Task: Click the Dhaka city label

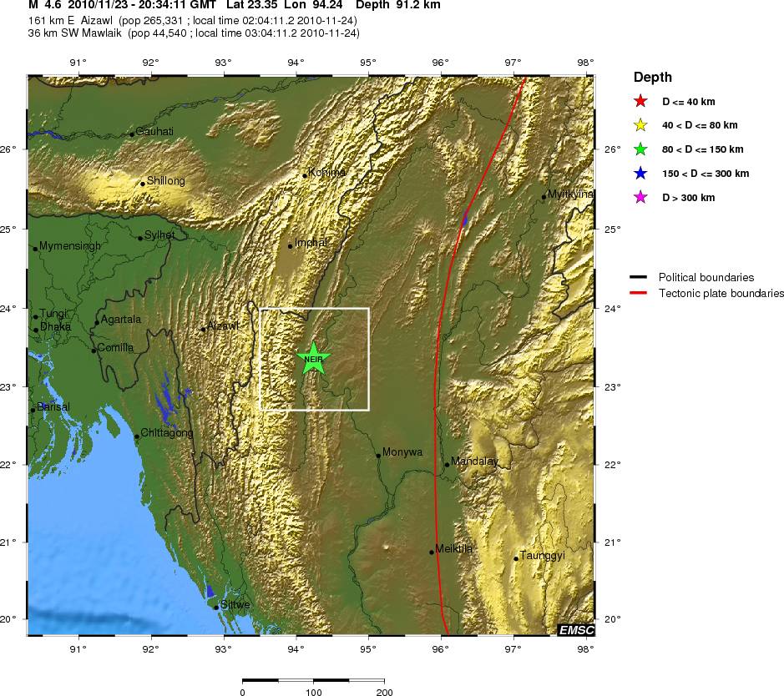Action: (x=55, y=327)
